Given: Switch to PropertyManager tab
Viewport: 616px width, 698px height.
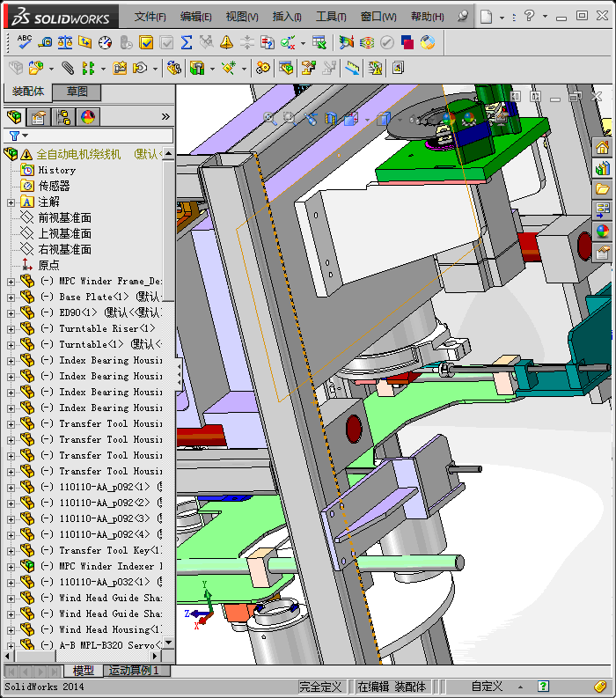Looking at the screenshot, I should 39,117.
